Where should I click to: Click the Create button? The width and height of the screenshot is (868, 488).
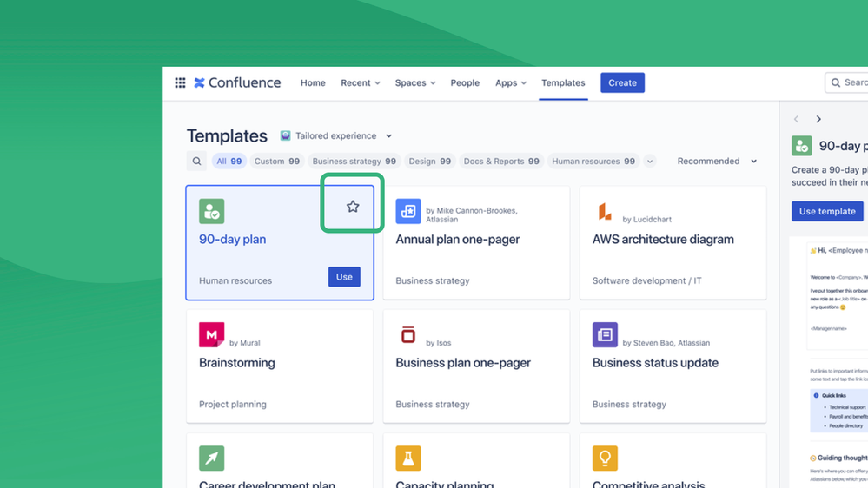click(622, 83)
